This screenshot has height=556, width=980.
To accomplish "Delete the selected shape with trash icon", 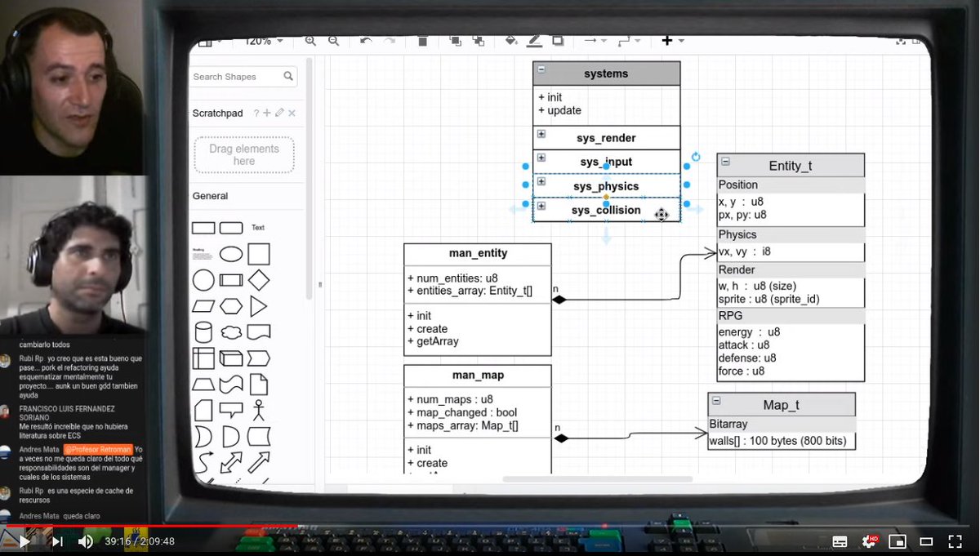I will [422, 41].
